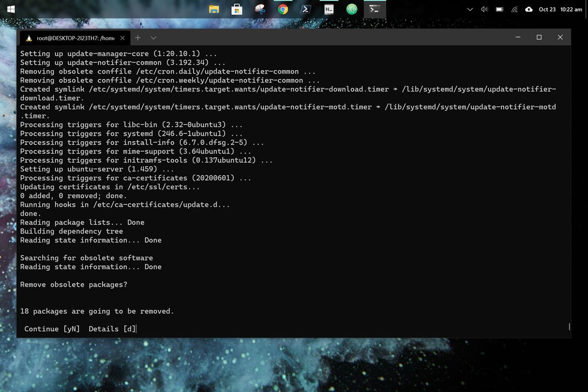Open PowerShell from the taskbar

306,8
